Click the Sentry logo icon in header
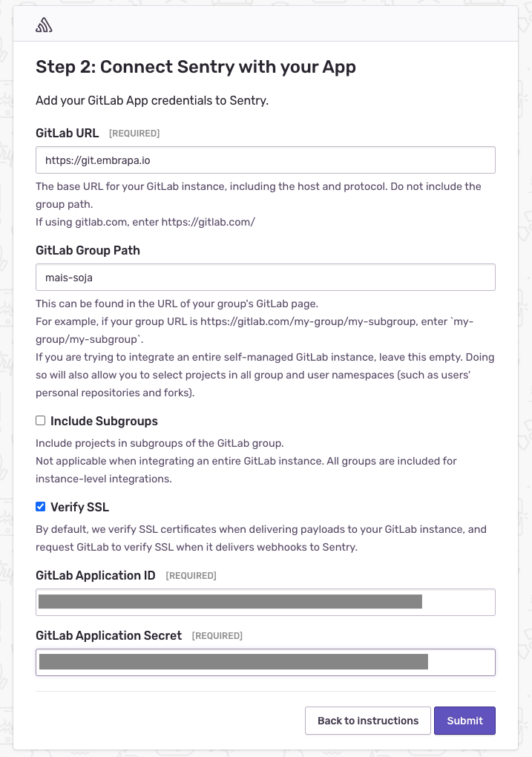This screenshot has width=532, height=757. click(x=44, y=24)
